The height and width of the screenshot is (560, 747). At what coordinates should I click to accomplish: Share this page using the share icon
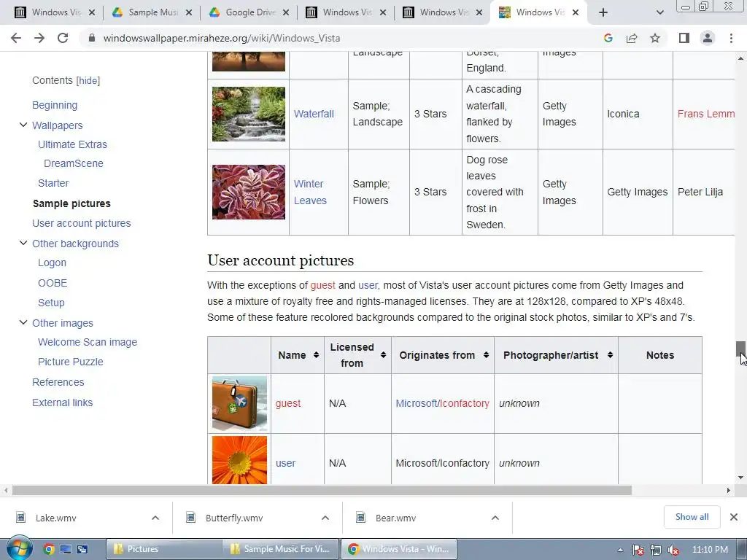point(632,38)
